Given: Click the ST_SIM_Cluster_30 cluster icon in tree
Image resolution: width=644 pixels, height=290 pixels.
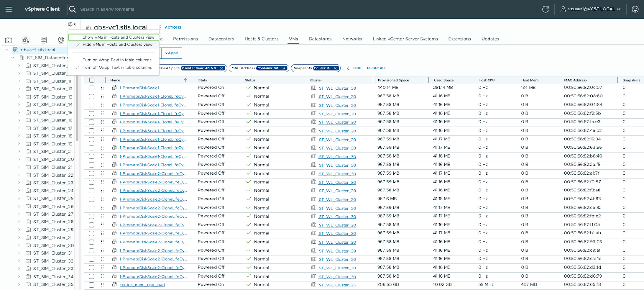Looking at the screenshot, I should pos(28,245).
